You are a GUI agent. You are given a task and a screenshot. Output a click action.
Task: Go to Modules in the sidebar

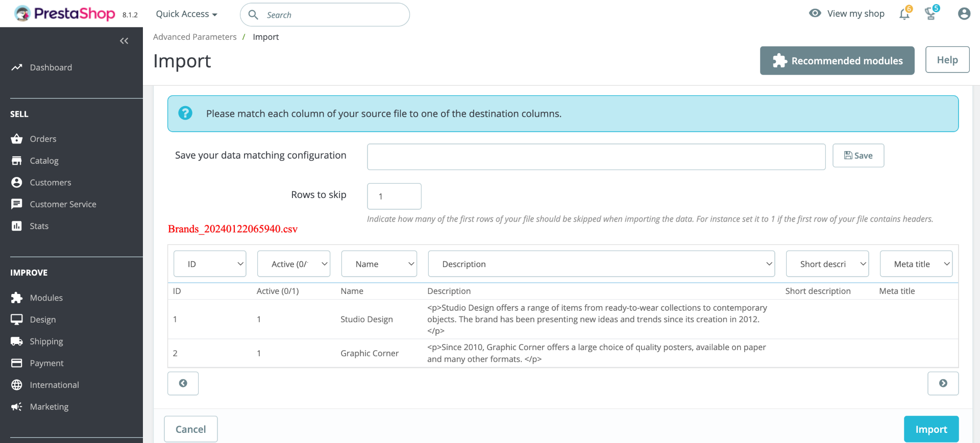(x=46, y=298)
